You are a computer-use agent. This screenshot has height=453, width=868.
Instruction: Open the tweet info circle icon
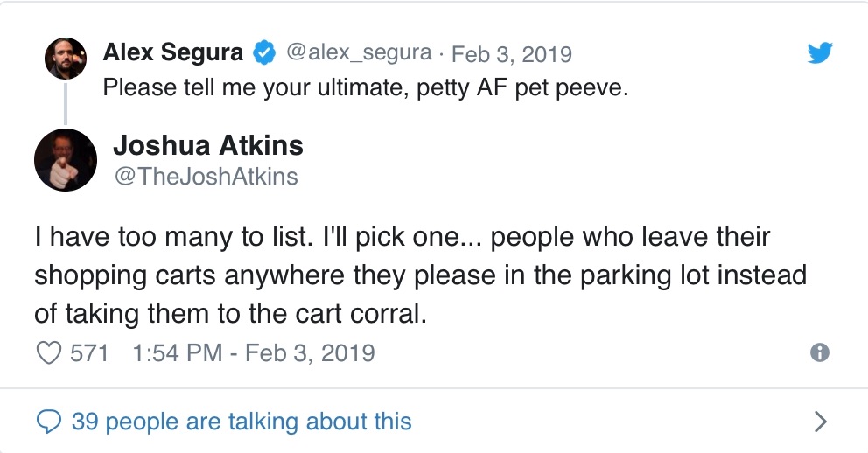point(820,352)
